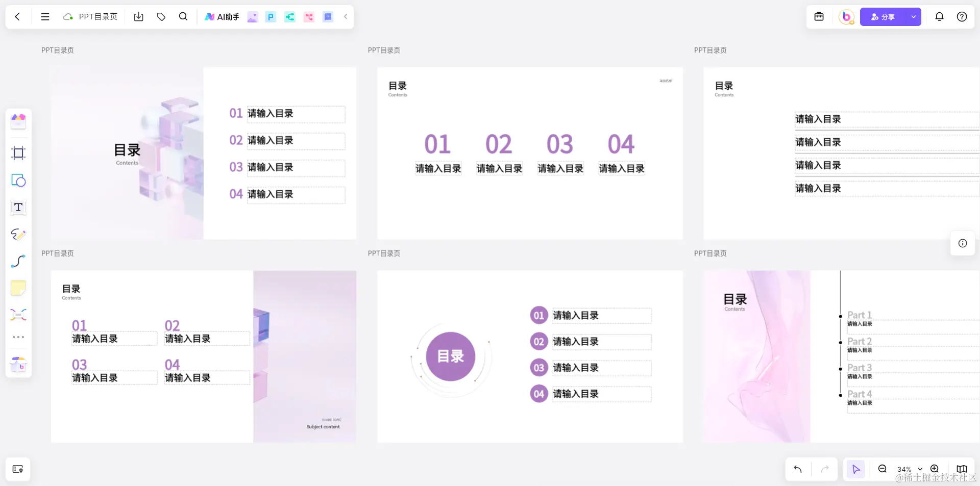The width and height of the screenshot is (980, 486).
Task: Pick the Pen drawing tool
Action: click(18, 235)
